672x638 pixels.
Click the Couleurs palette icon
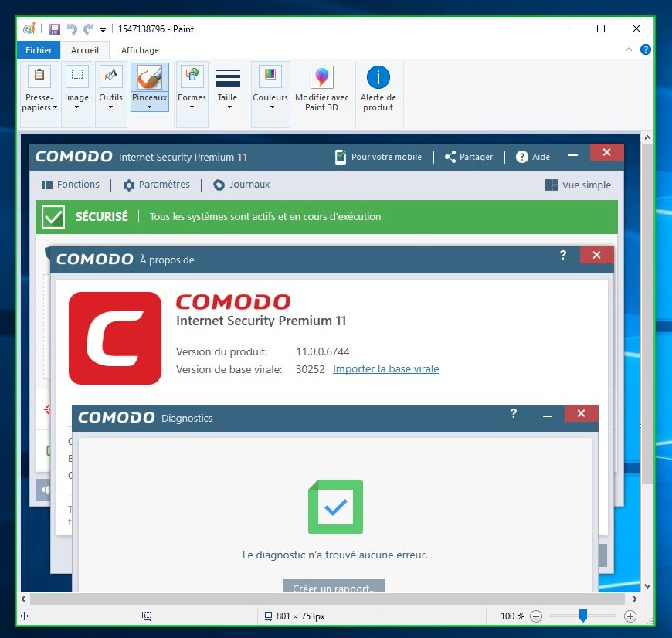(x=270, y=76)
